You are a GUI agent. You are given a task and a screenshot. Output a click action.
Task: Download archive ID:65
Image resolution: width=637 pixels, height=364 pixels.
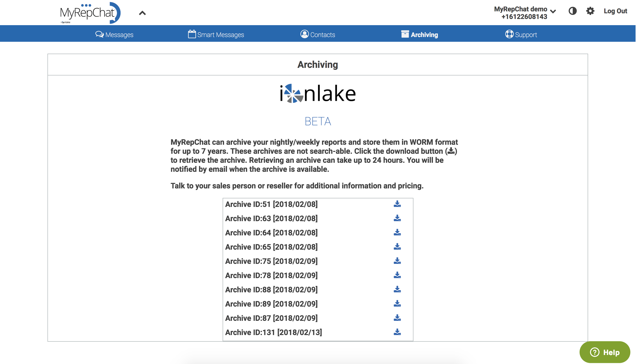tap(398, 247)
